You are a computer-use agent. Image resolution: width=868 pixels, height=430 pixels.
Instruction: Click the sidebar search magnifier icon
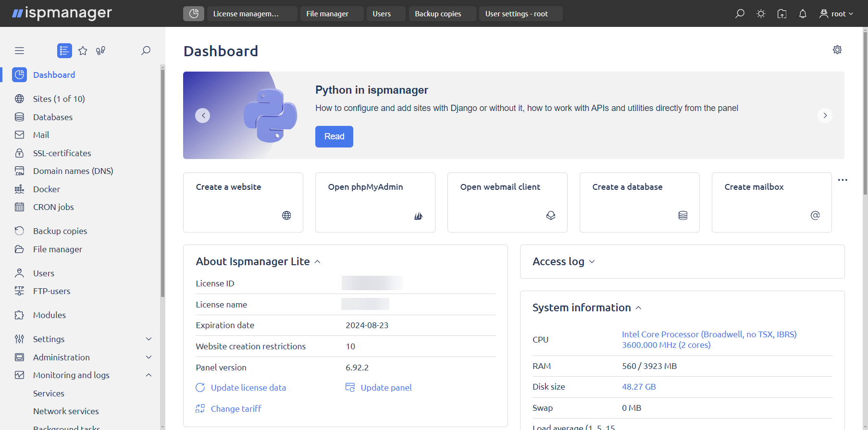(146, 50)
